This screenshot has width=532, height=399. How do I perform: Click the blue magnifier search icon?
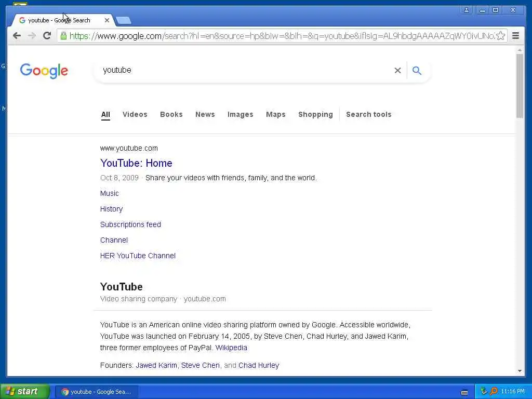pyautogui.click(x=417, y=70)
